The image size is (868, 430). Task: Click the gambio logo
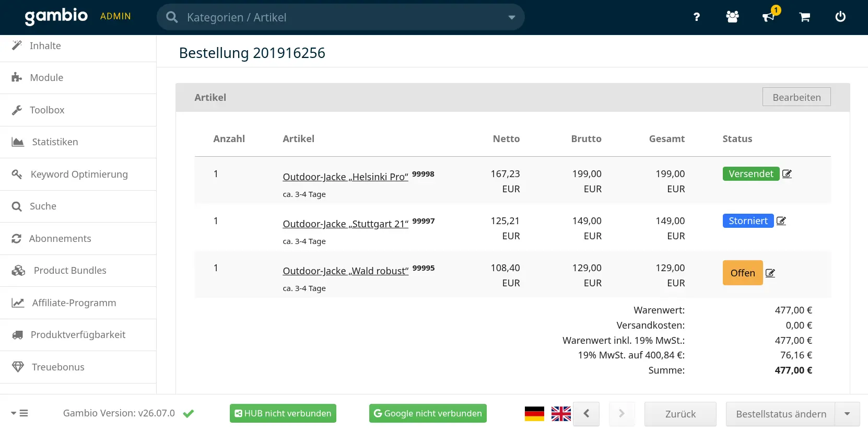(x=56, y=16)
